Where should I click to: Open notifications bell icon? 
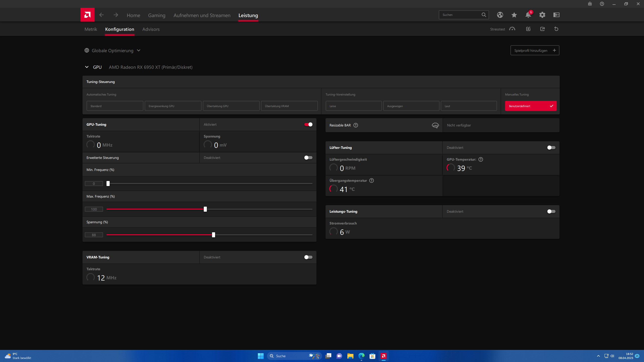click(x=528, y=15)
